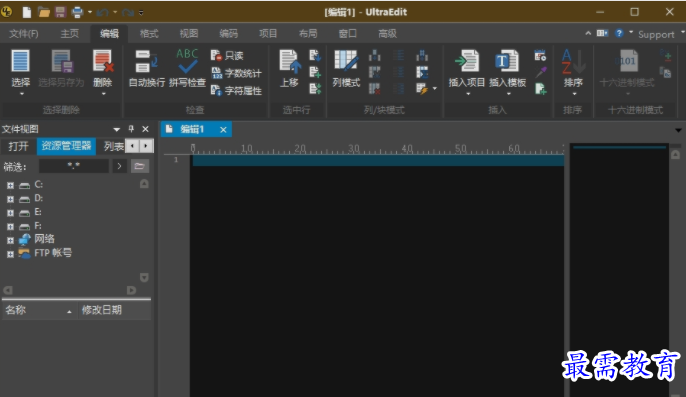The image size is (686, 397).
Task: Close the 文件视图 panel
Action: [x=145, y=129]
